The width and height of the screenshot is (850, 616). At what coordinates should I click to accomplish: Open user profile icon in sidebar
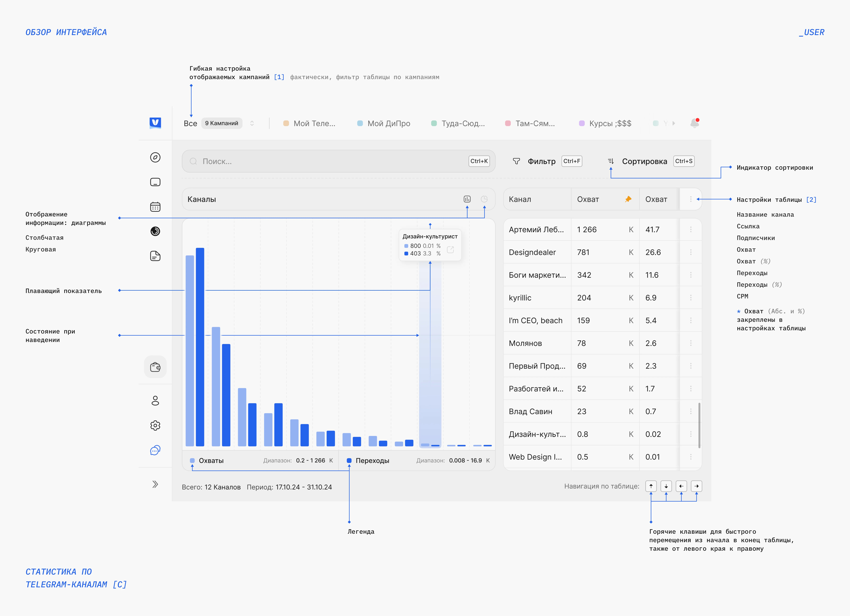(155, 401)
